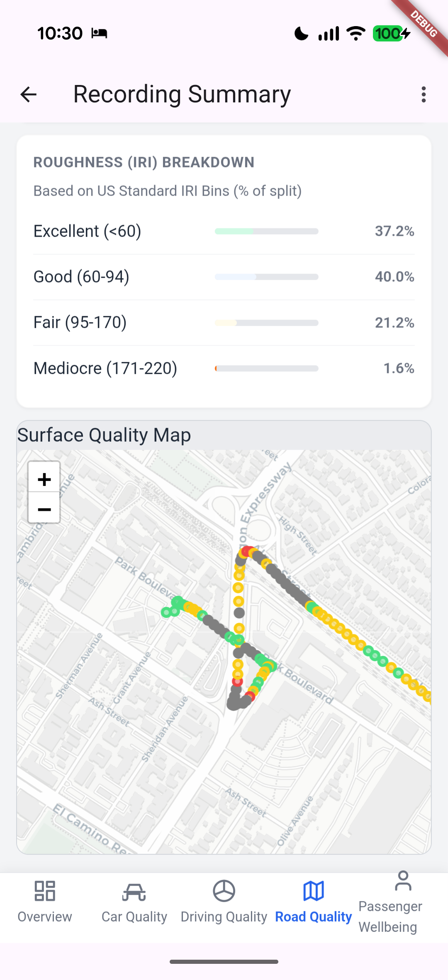Tap the Recording Summary title

(182, 94)
